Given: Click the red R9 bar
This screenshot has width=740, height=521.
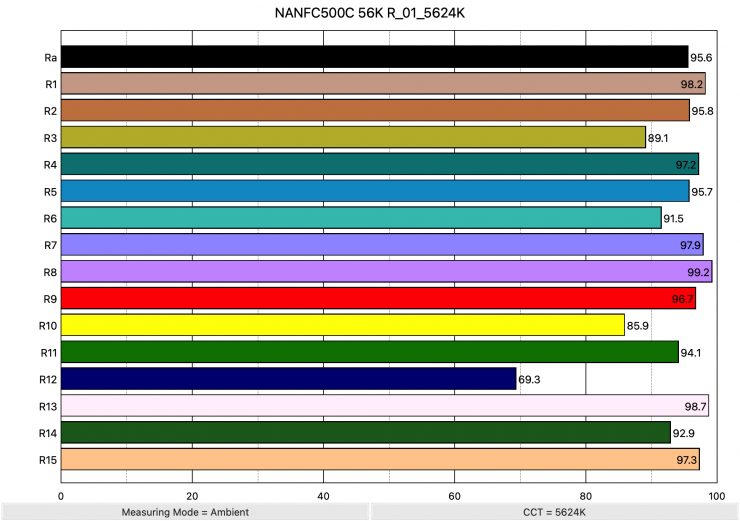Looking at the screenshot, I should [x=378, y=298].
